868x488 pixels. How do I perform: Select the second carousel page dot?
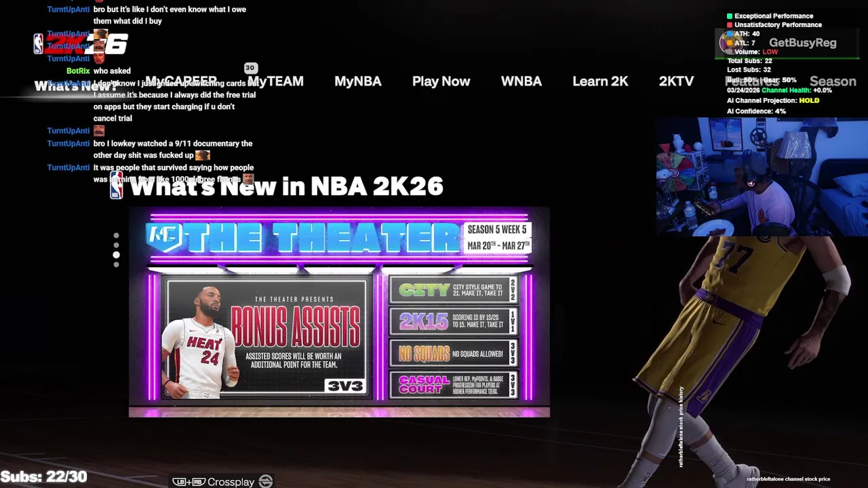coord(116,245)
